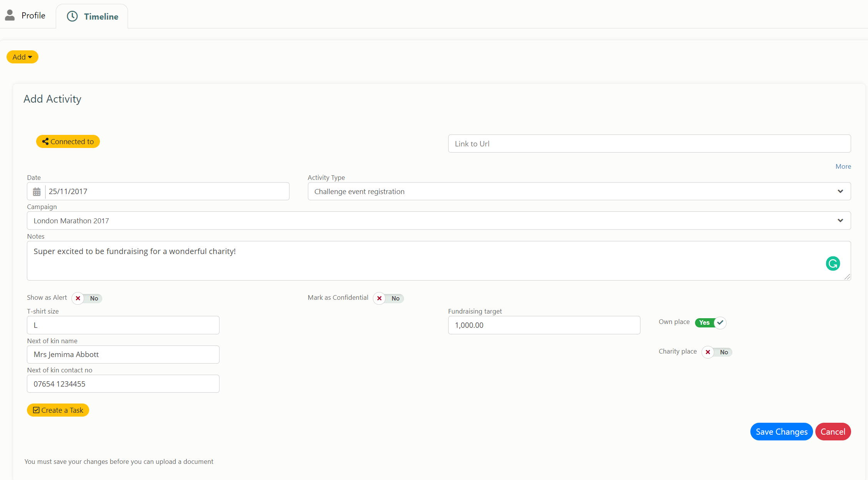Click the Fundraising target field
Image resolution: width=868 pixels, height=480 pixels.
point(544,325)
